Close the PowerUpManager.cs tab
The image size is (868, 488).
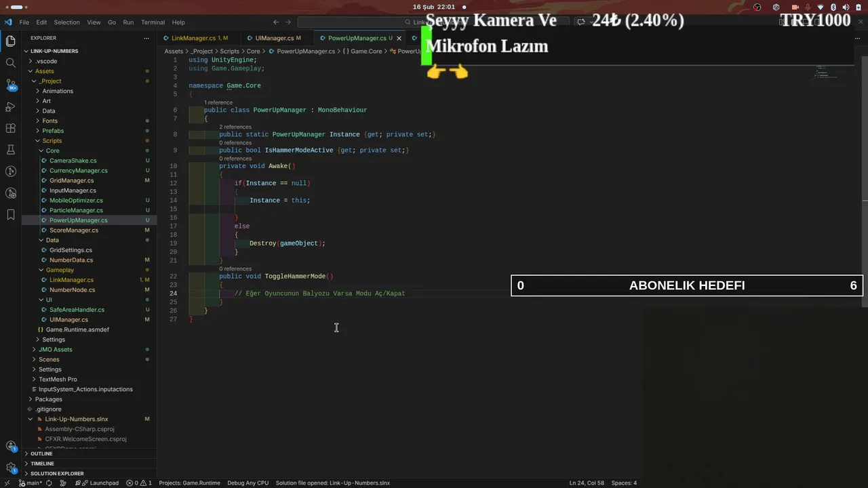click(399, 38)
